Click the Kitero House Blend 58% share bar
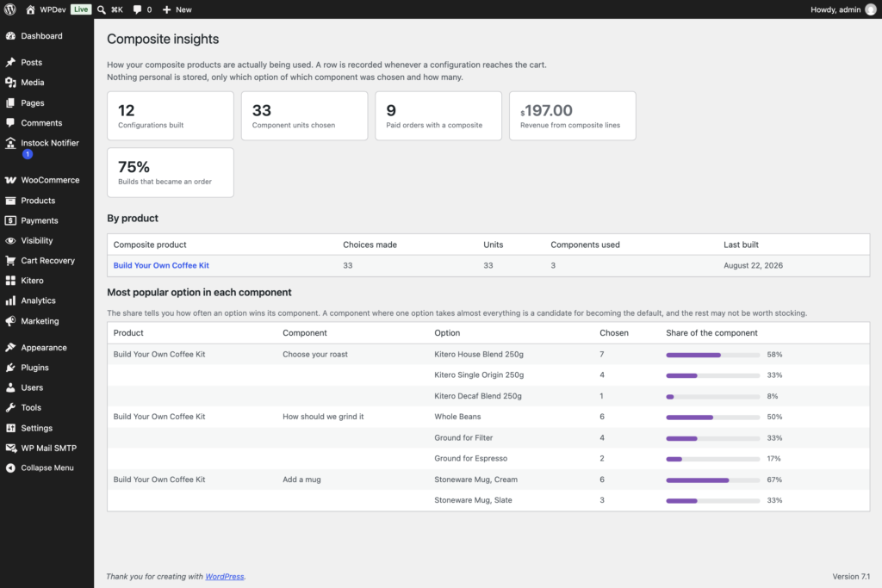 click(712, 356)
